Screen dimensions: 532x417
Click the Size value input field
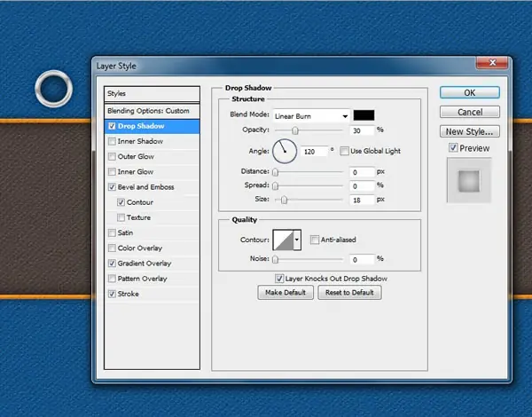(x=362, y=200)
